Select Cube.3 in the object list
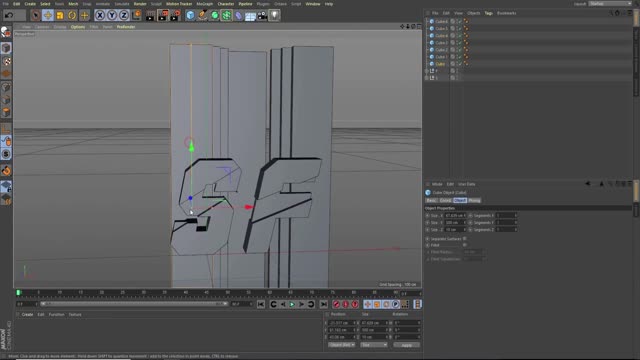 tap(441, 43)
